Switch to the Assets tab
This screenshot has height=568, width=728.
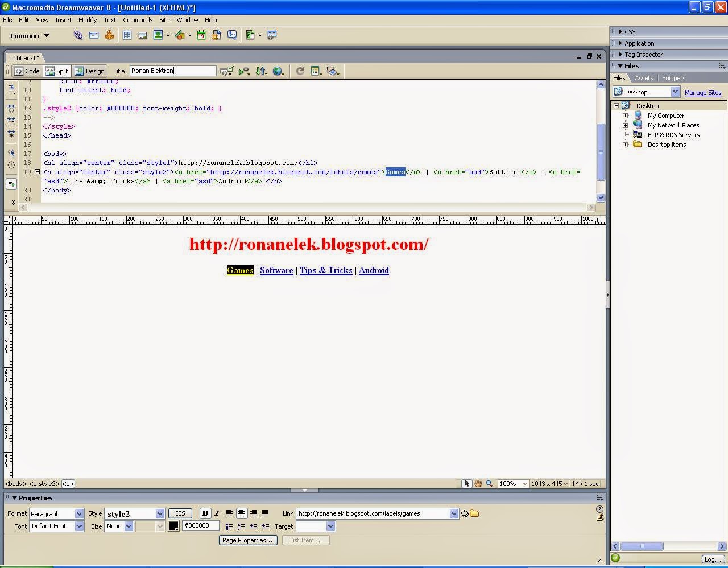pos(644,78)
